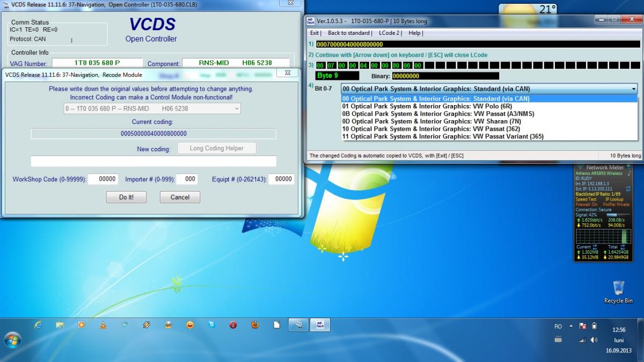Click Speed Test in Network Meter
The image size is (644, 362).
point(587,199)
